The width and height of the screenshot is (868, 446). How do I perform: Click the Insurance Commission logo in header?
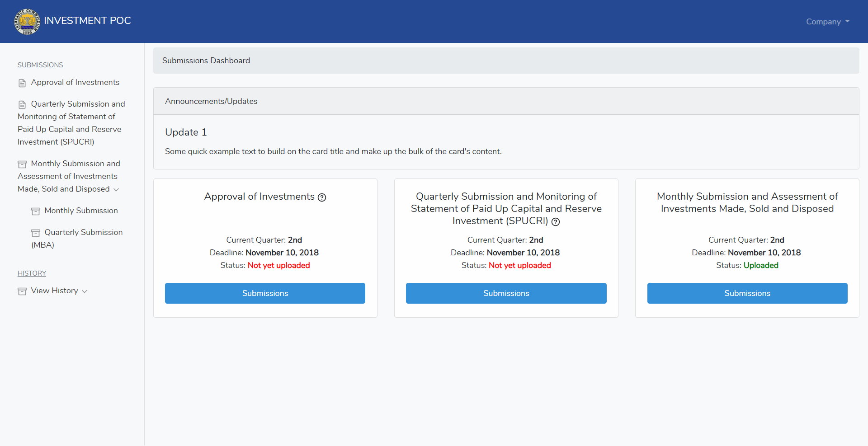click(x=27, y=21)
